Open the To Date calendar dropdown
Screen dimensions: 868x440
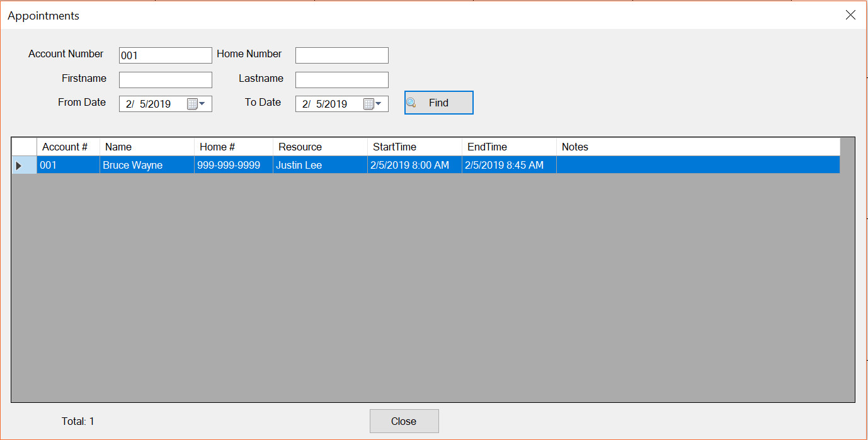(x=373, y=104)
